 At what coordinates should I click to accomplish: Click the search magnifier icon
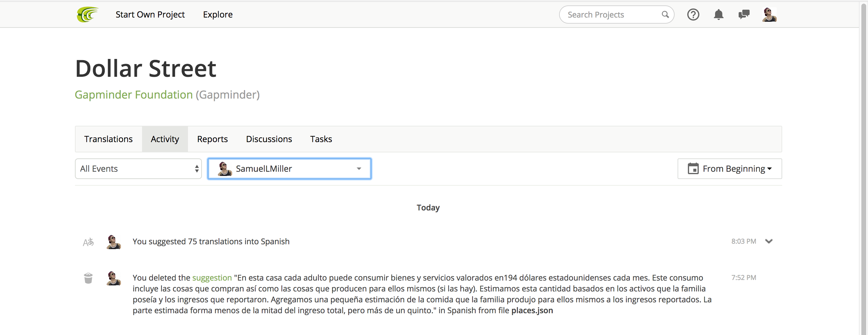665,15
